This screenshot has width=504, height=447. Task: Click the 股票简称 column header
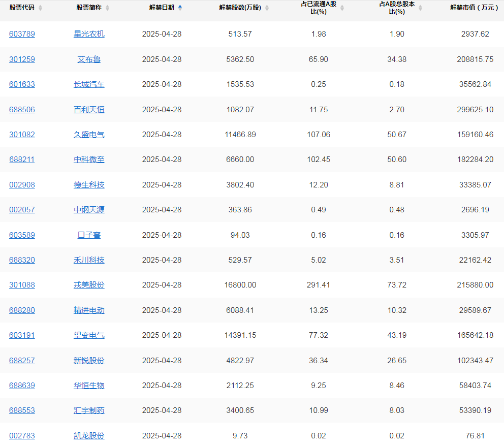point(89,8)
